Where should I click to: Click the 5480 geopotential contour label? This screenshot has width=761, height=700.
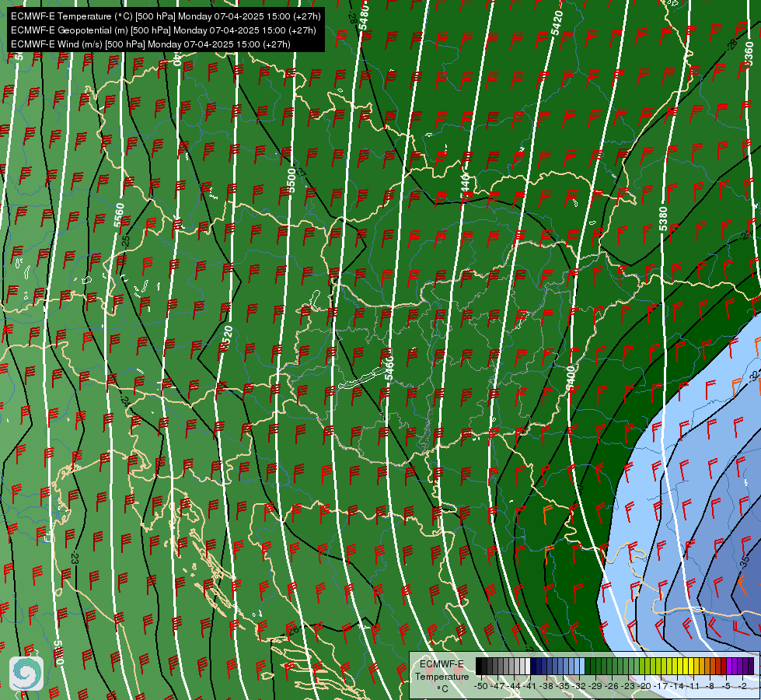(x=364, y=17)
